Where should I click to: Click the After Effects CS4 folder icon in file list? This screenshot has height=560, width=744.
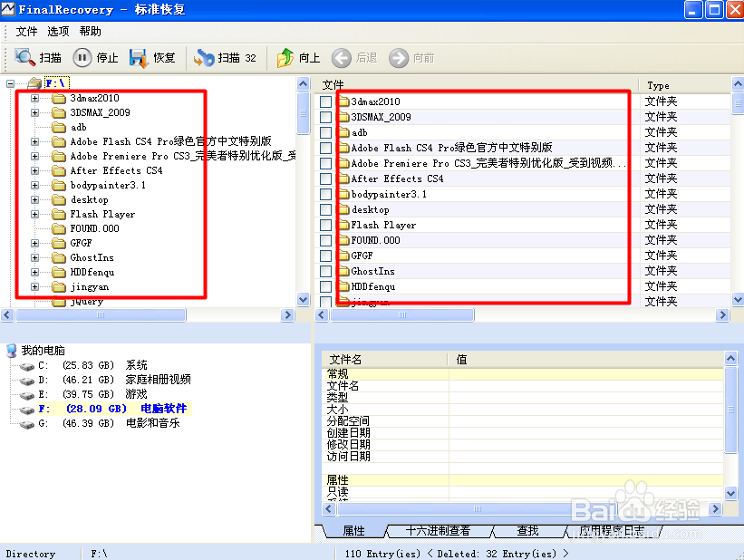click(343, 179)
